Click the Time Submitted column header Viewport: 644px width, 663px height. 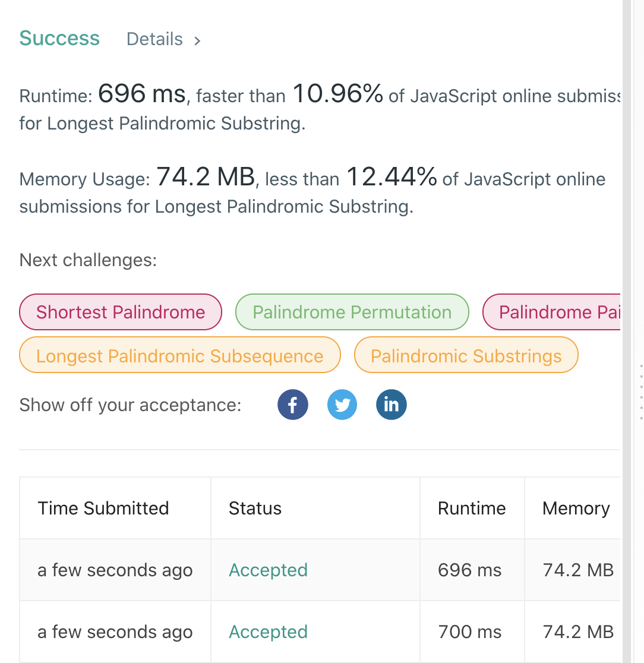tap(103, 509)
